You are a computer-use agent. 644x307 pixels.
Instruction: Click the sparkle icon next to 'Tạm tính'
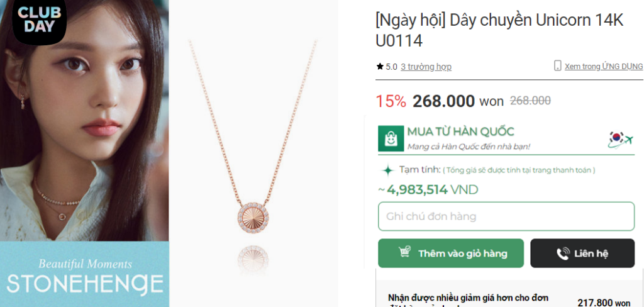pyautogui.click(x=388, y=170)
